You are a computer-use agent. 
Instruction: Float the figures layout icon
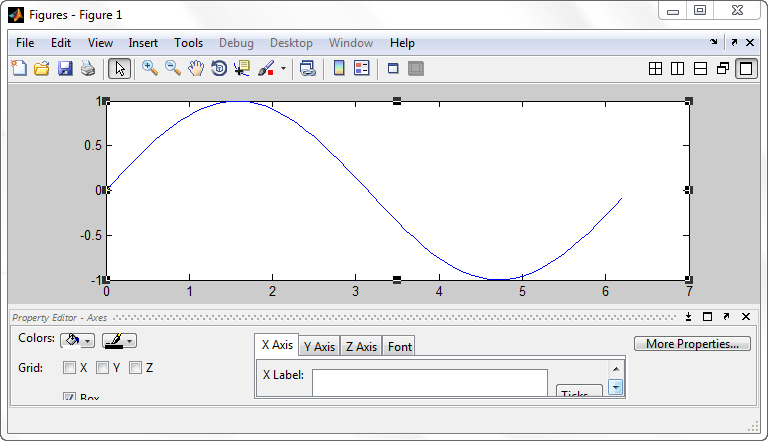click(723, 69)
